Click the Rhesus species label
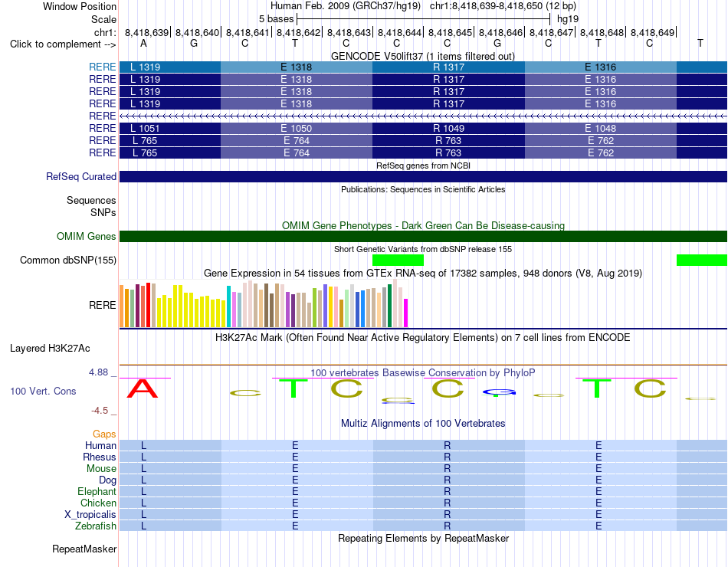728x567 pixels. coord(100,457)
